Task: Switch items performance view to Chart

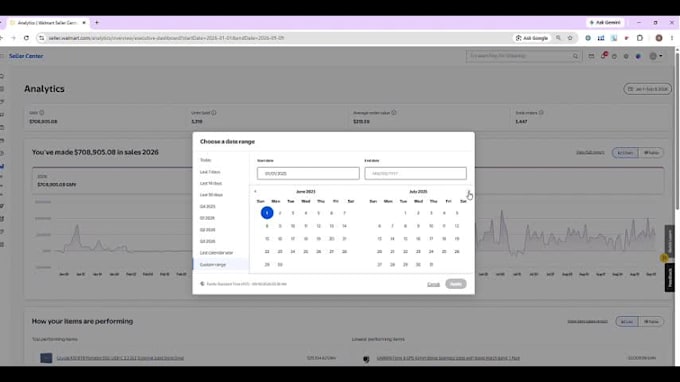Action: [627, 322]
